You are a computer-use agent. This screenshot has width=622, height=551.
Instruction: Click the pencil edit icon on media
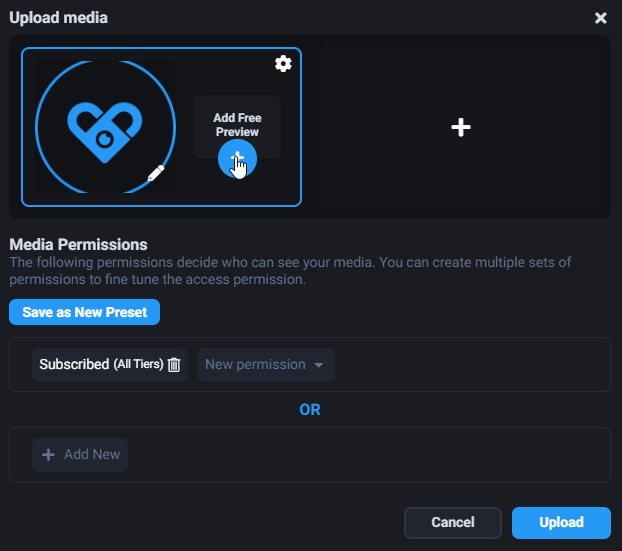point(156,174)
